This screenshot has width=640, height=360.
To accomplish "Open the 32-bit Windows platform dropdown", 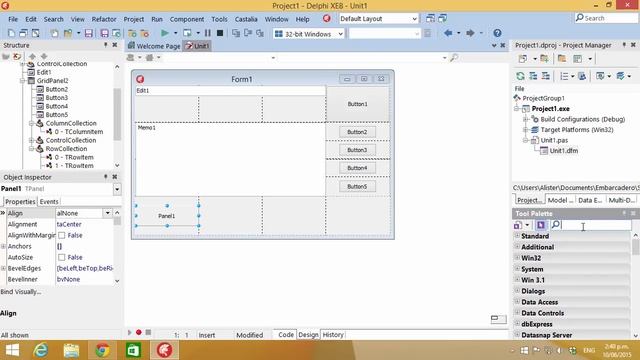I will point(340,34).
